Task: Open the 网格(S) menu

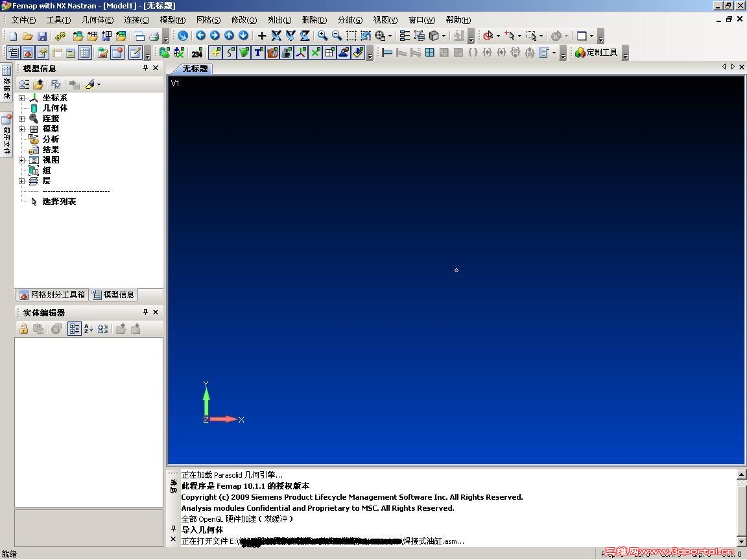Action: point(208,20)
